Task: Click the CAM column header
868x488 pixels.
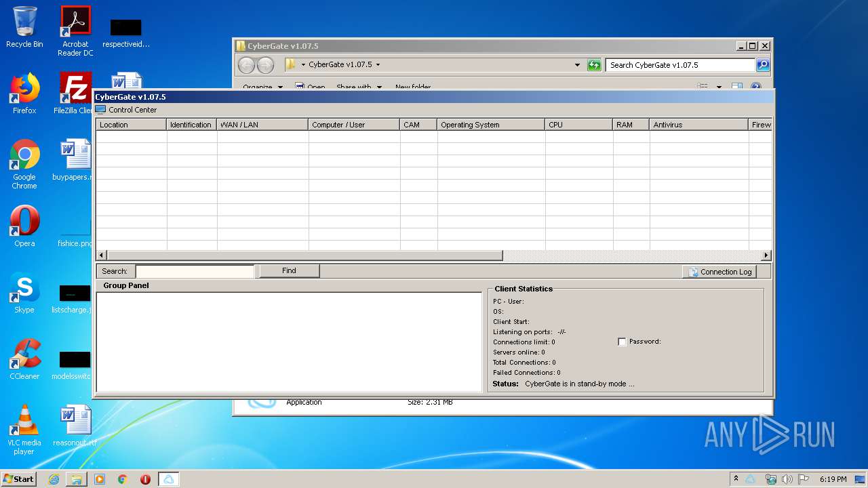Action: pyautogui.click(x=418, y=125)
